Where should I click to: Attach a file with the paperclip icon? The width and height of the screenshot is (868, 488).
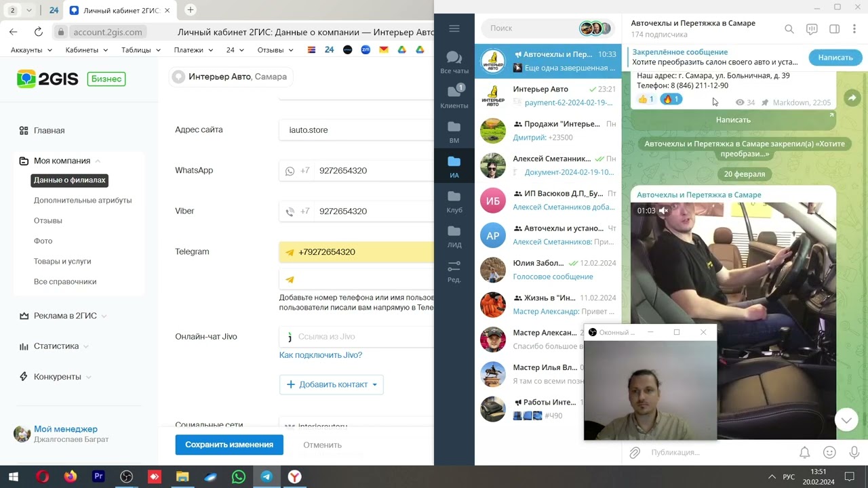tap(635, 452)
